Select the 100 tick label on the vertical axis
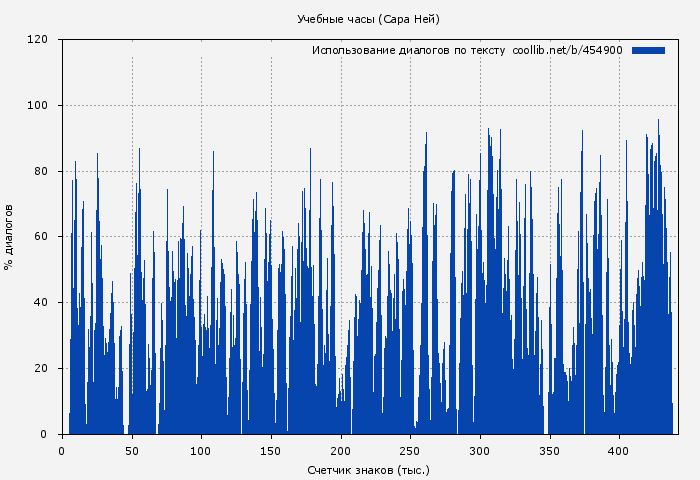This screenshot has height=480, width=700. click(x=38, y=106)
